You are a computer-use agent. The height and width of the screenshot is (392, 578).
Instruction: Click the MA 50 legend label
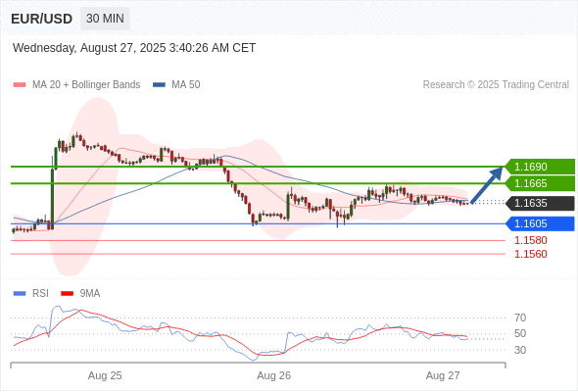pyautogui.click(x=186, y=85)
